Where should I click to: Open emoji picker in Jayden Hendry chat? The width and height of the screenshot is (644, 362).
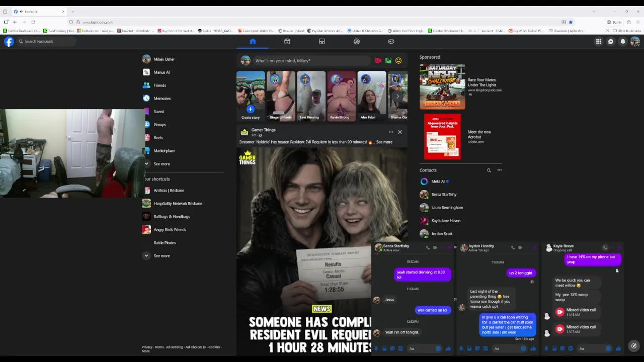coord(523,348)
